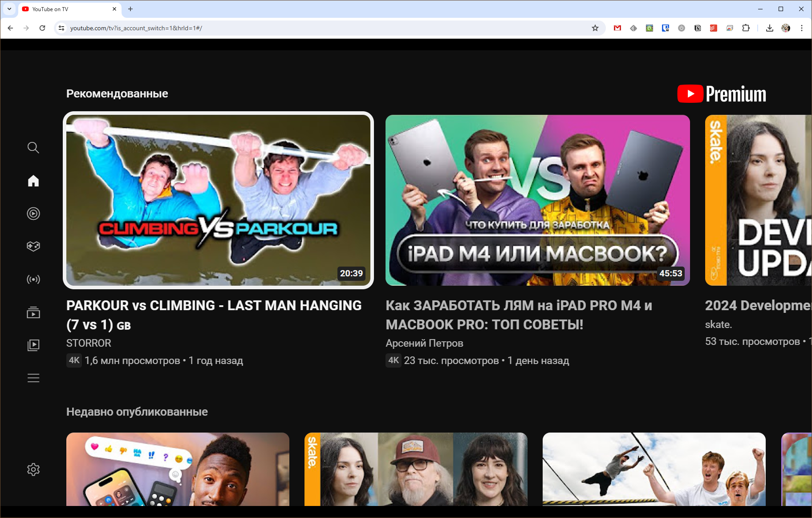This screenshot has width=812, height=518.
Task: Open the tab search dropdown chevron
Action: 9,9
